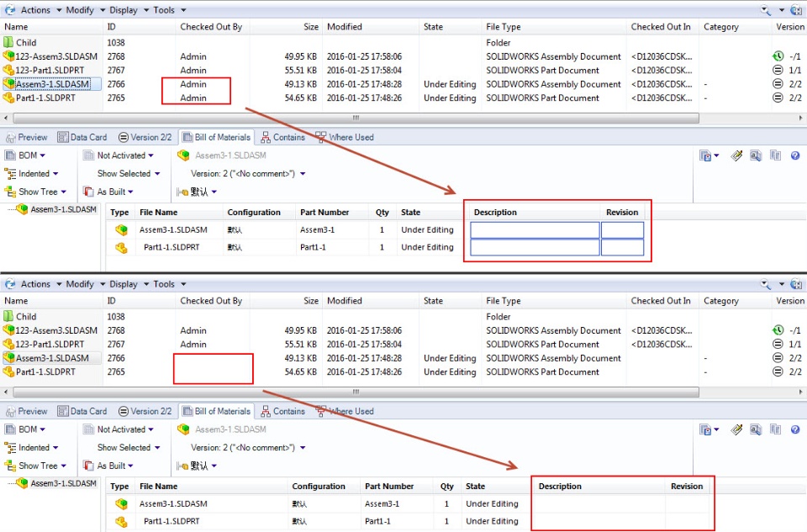Open the As Built dropdown in the upper pane
807x532 pixels.
(x=108, y=192)
